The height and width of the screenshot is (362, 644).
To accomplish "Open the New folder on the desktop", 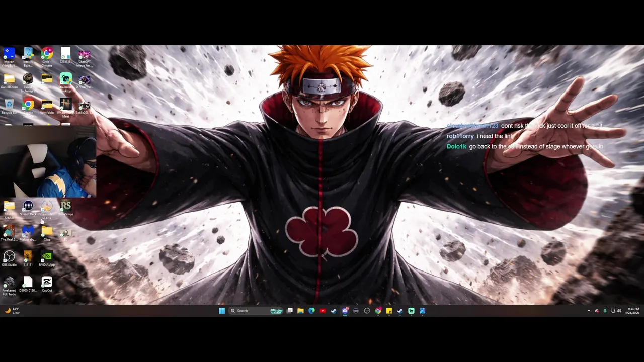I will pos(47,107).
